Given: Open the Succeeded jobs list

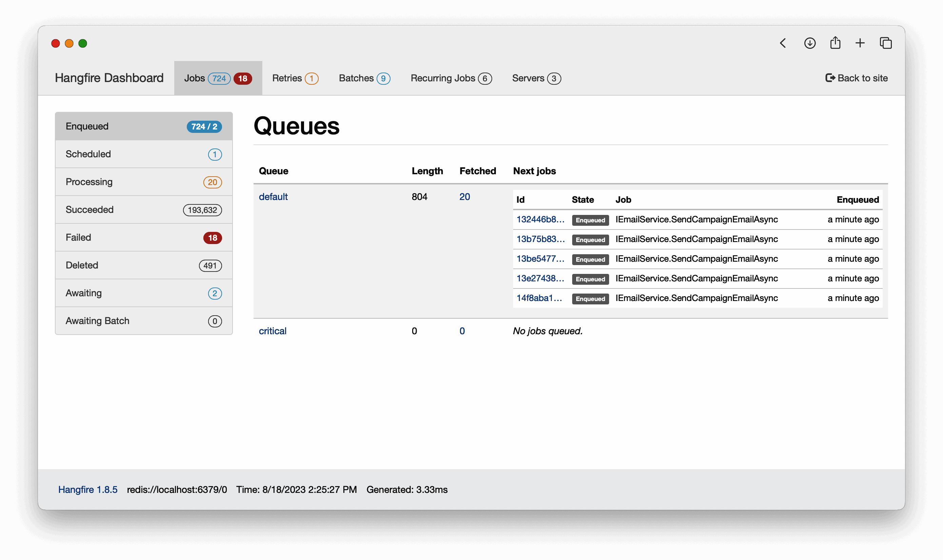Looking at the screenshot, I should pyautogui.click(x=143, y=209).
